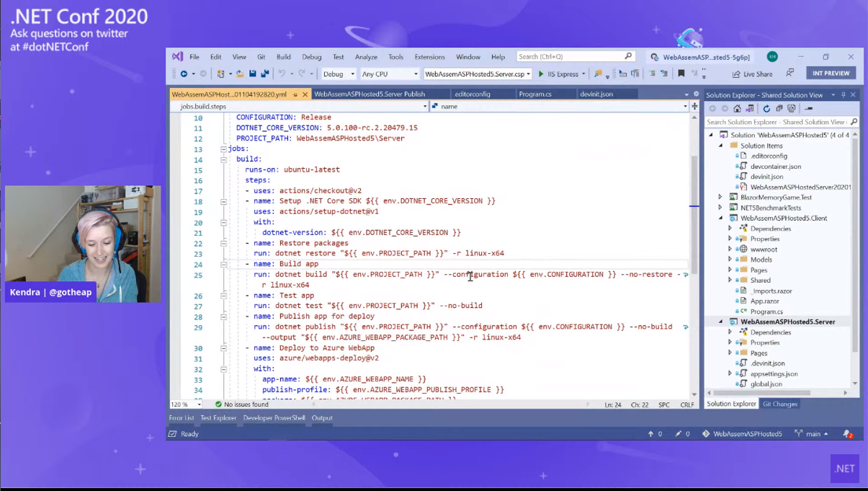Open the Build menu

point(283,56)
